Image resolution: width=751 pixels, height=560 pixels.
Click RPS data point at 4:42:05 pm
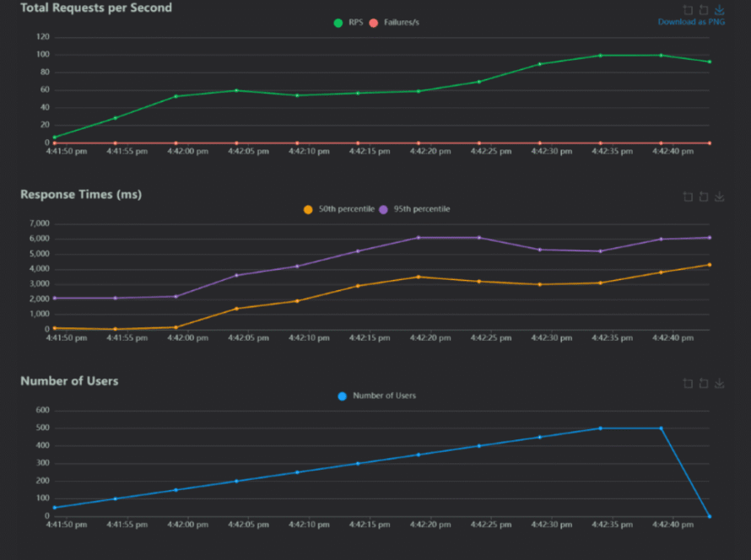236,90
